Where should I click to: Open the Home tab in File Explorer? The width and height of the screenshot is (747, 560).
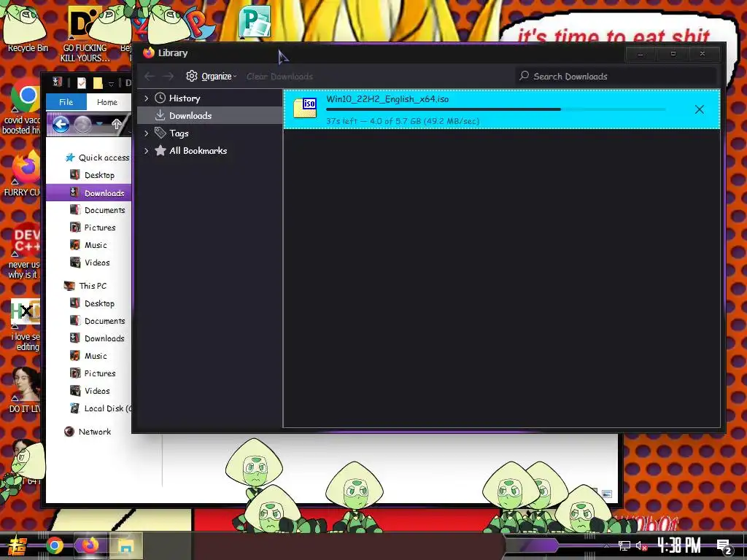[107, 102]
